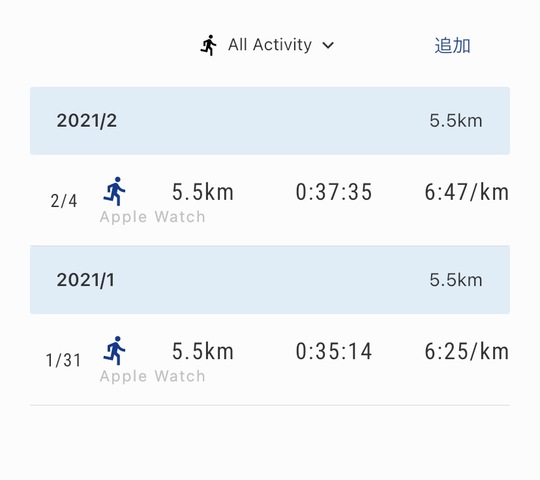
Task: Click the 5.5km distance on 1/31 run
Action: pyautogui.click(x=203, y=351)
